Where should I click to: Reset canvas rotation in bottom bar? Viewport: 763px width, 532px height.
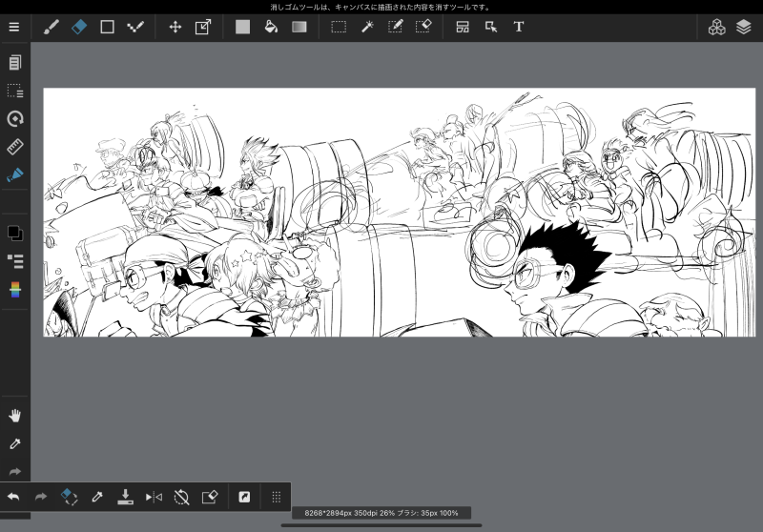coord(181,497)
